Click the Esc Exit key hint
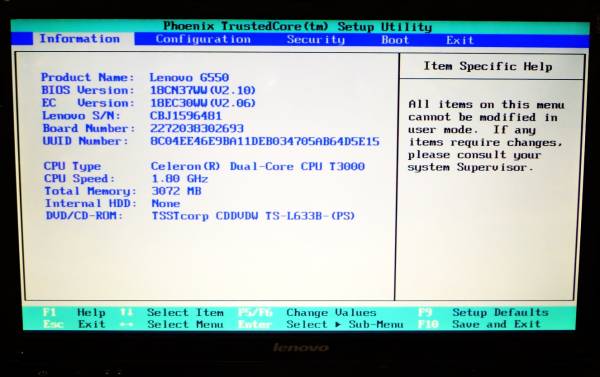The image size is (600, 377). (x=74, y=324)
